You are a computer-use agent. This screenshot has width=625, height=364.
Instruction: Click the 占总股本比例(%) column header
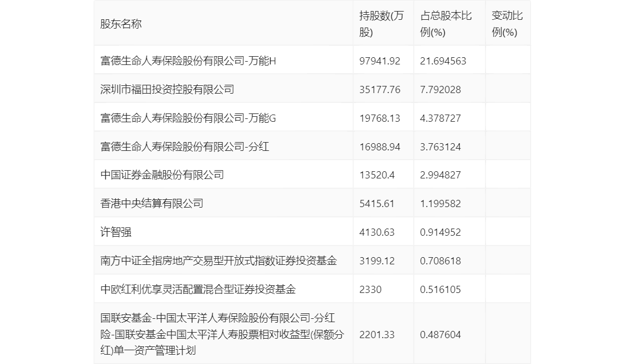(446, 24)
